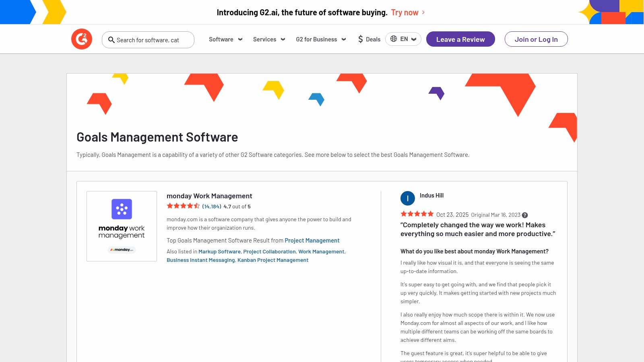The image size is (644, 362).
Task: Click Indus Hill's avatar circle
Action: [408, 198]
